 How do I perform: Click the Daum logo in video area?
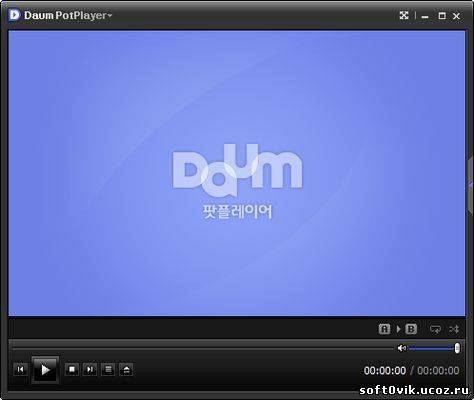(x=237, y=170)
